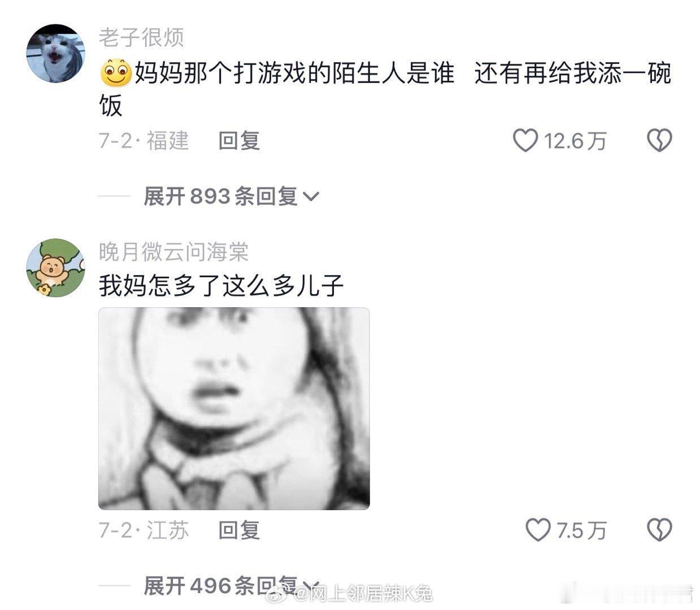
Task: View the shocked face meme image
Action: tap(234, 408)
